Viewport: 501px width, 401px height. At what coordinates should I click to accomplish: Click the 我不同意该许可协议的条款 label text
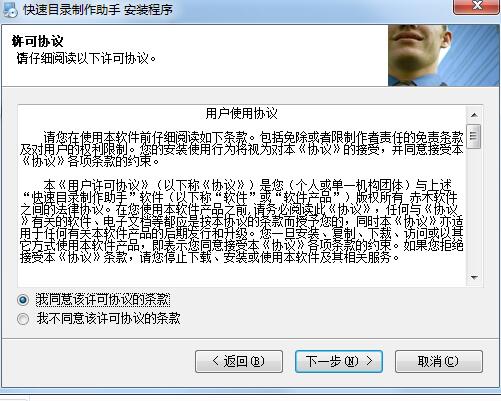pyautogui.click(x=109, y=319)
